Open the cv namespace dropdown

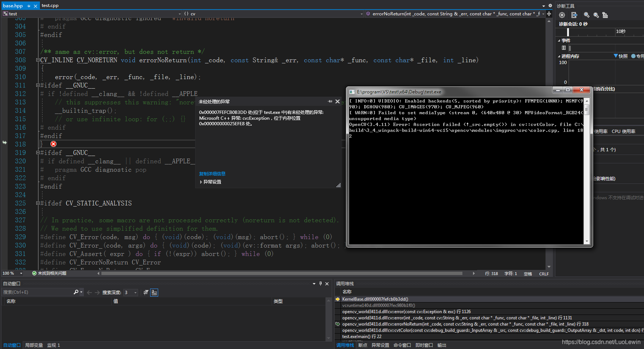[x=362, y=14]
